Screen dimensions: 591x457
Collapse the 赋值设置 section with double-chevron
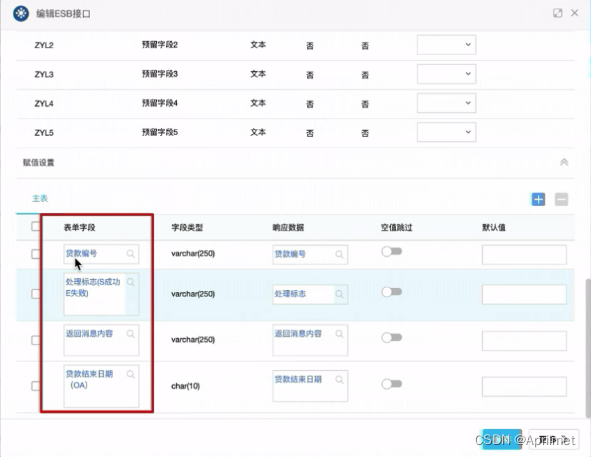click(x=564, y=162)
